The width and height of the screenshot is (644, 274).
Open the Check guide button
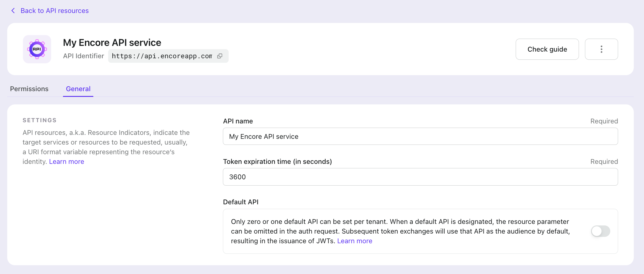pos(547,49)
